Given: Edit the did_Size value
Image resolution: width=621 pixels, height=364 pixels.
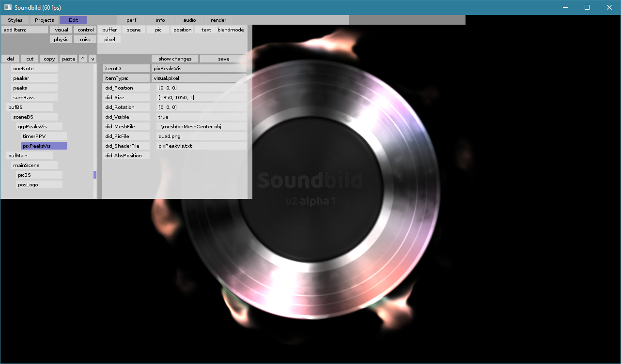Looking at the screenshot, I should pos(202,97).
